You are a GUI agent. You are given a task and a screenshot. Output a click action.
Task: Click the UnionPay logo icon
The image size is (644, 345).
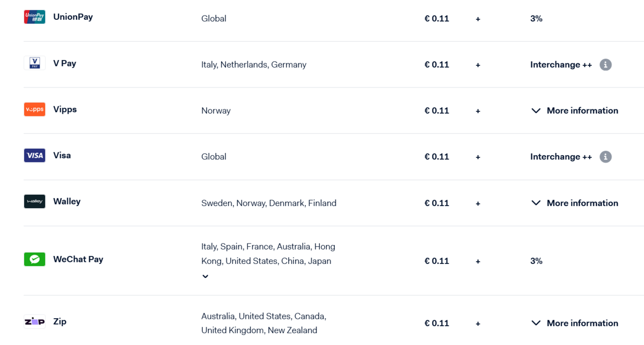(34, 17)
